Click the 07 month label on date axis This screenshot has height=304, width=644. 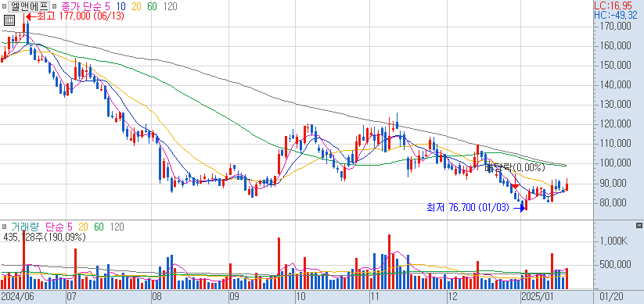(x=72, y=296)
